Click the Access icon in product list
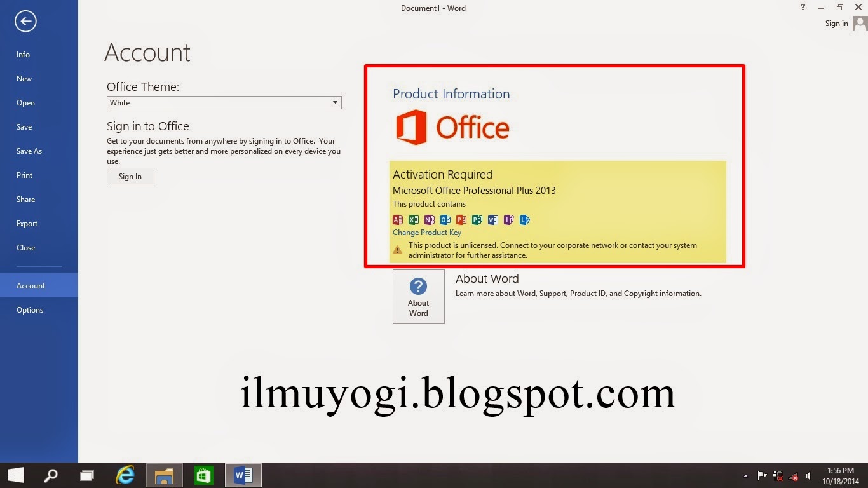The image size is (868, 488). [x=398, y=220]
